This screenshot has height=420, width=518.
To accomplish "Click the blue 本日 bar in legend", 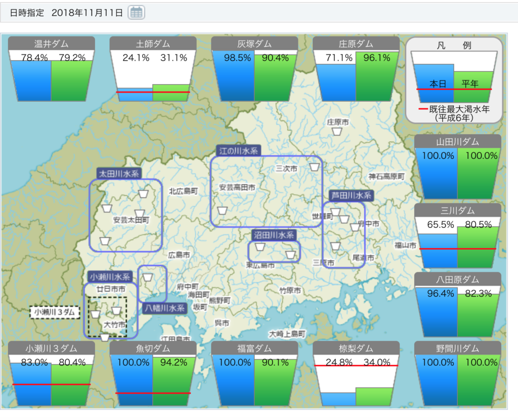I will (x=434, y=77).
